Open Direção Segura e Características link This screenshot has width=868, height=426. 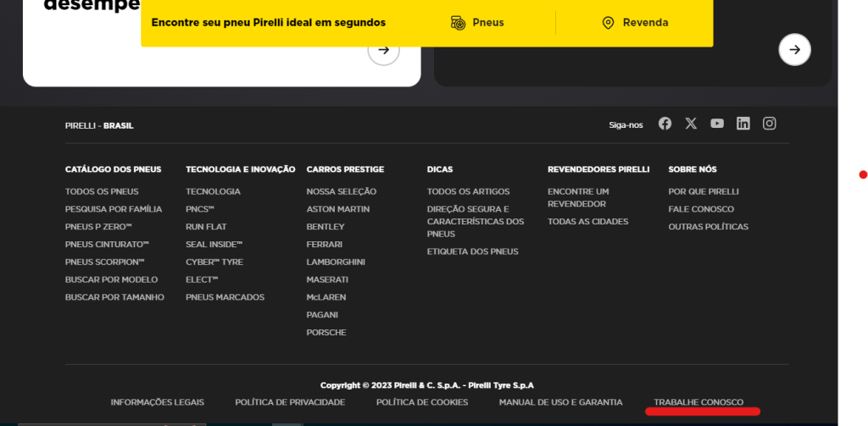coord(476,221)
